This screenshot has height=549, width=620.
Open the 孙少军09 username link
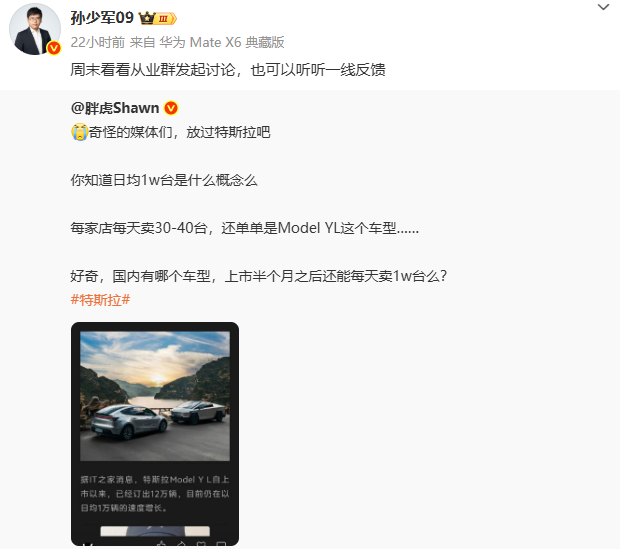click(102, 18)
